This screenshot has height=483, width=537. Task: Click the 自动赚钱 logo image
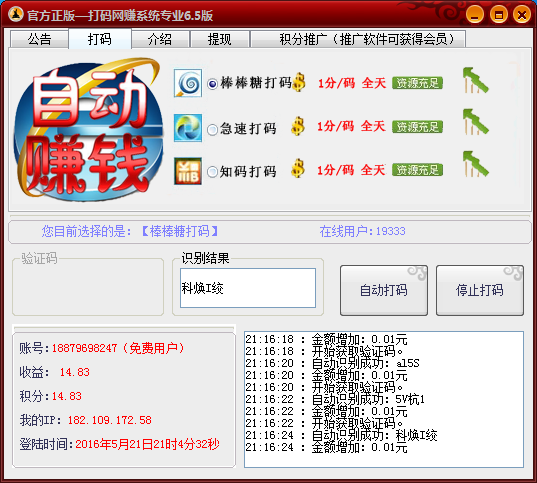point(88,129)
